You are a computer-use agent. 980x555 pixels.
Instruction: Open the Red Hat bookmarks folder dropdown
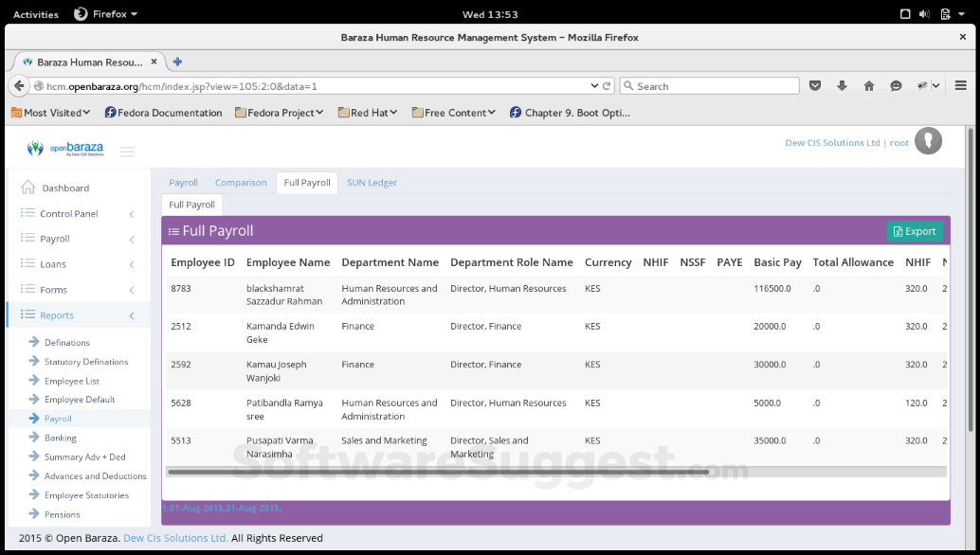(365, 112)
